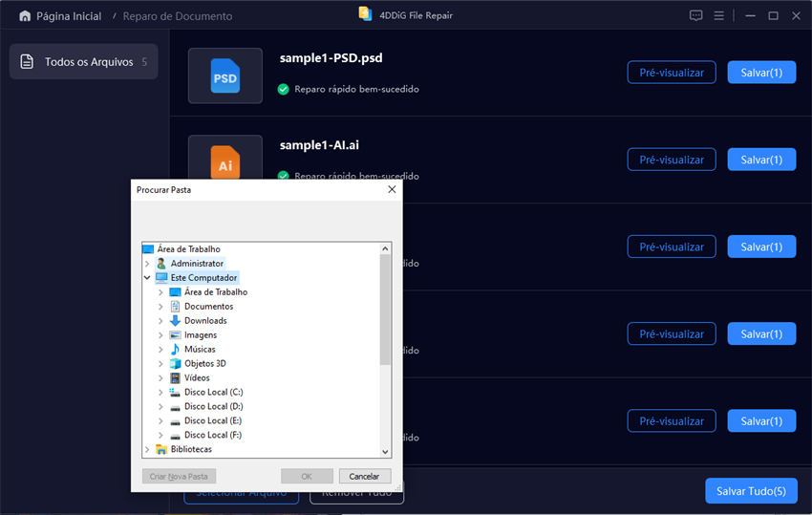This screenshot has height=515, width=812.
Task: Click the Imagens picture icon
Action: tap(175, 335)
